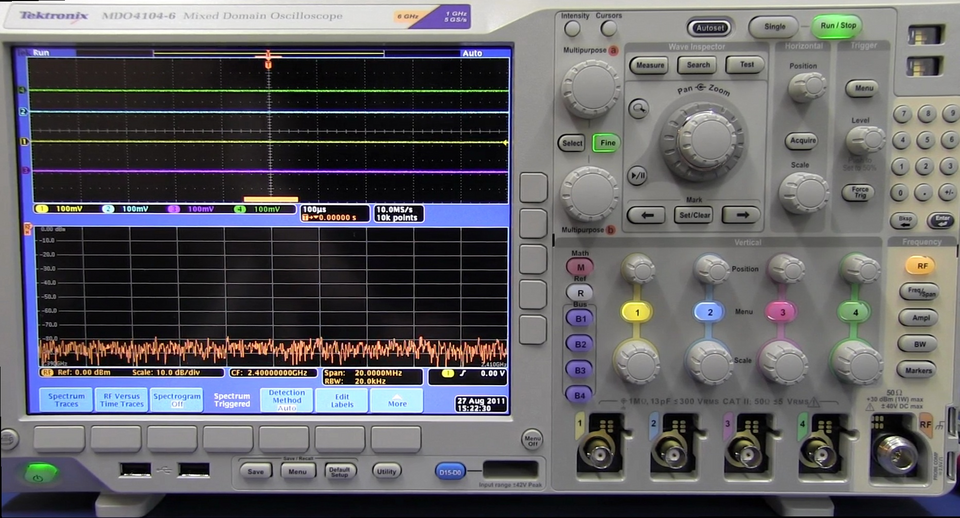Screen dimensions: 960x518
Task: Push the Utility button
Action: (386, 471)
